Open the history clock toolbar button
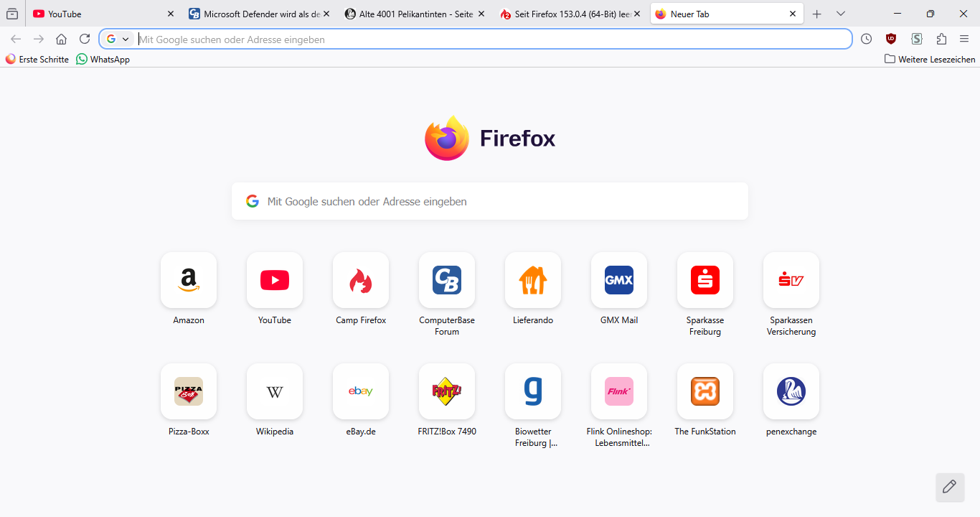The image size is (980, 517). pyautogui.click(x=867, y=39)
